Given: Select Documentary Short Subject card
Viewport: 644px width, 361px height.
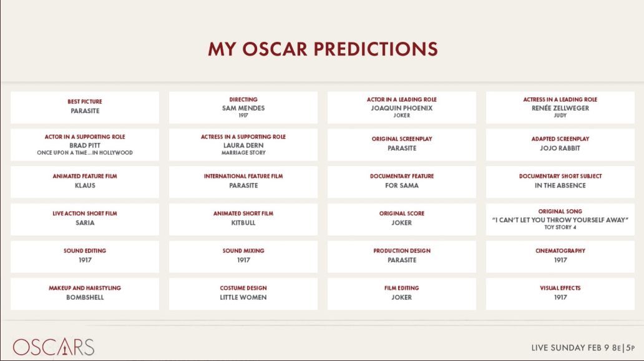Looking at the screenshot, I should point(560,182).
